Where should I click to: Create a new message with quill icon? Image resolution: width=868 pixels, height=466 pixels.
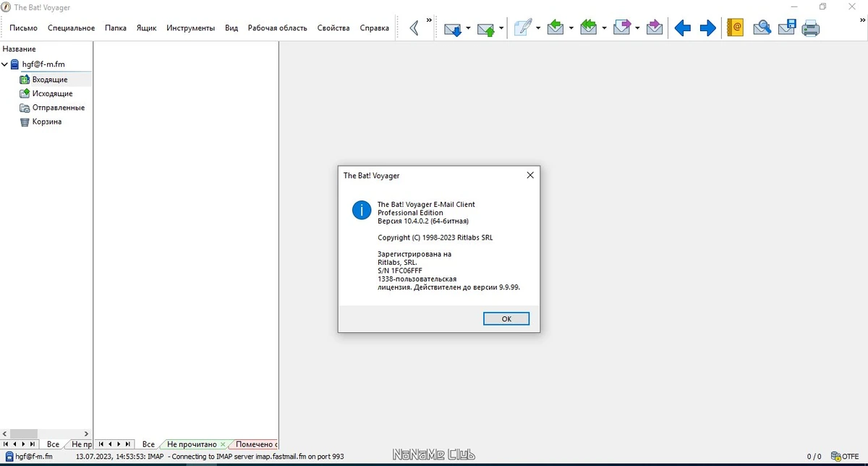pyautogui.click(x=523, y=28)
